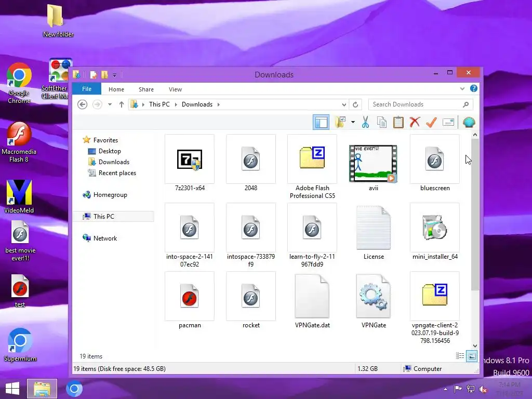
Task: Open the File ribbon tab
Action: coord(87,89)
